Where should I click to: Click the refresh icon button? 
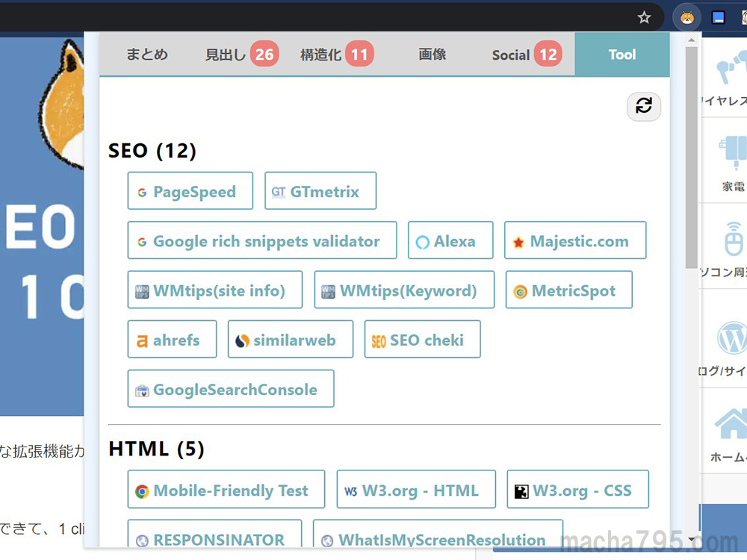644,107
